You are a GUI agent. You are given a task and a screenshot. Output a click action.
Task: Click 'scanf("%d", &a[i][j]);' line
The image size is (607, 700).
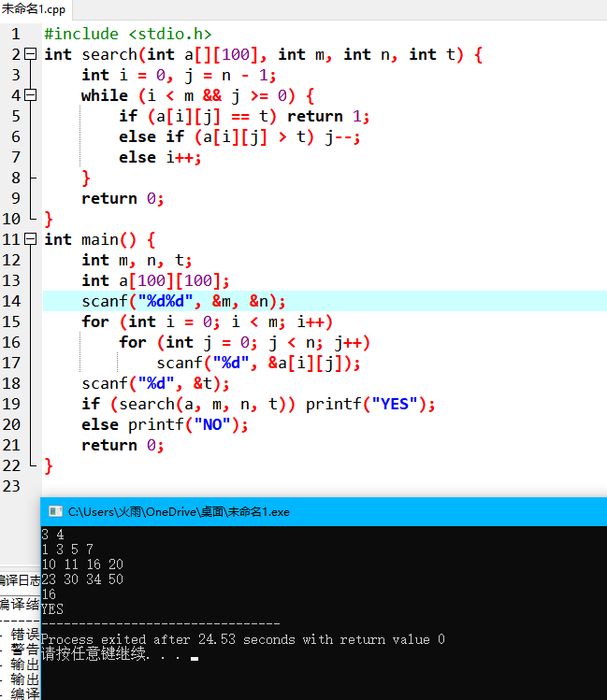click(x=258, y=363)
